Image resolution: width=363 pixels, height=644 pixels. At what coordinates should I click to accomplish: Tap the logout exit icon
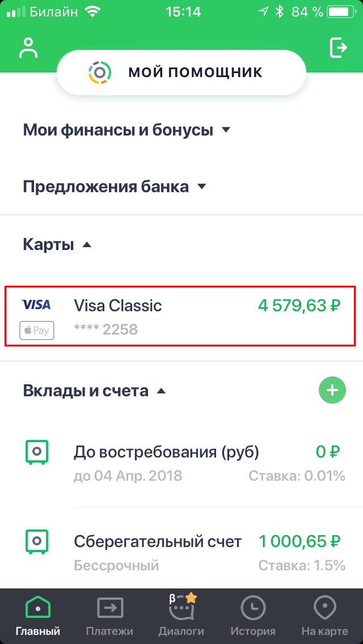338,48
